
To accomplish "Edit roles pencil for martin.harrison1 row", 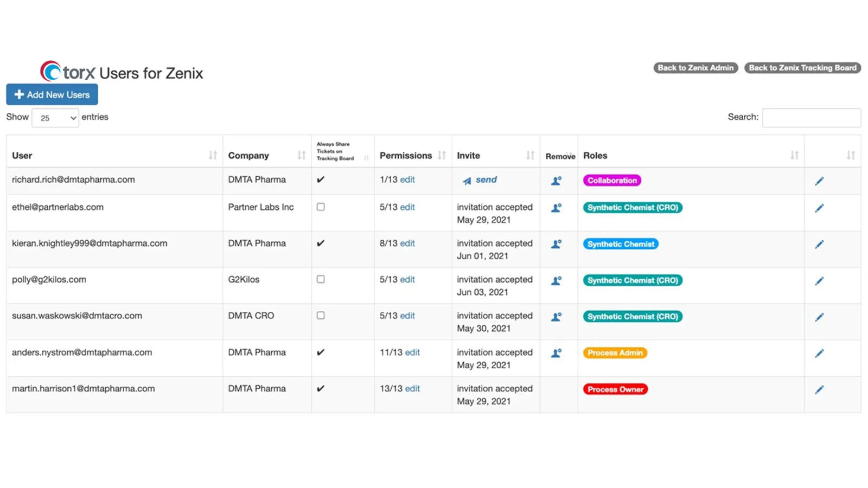I will tap(819, 390).
